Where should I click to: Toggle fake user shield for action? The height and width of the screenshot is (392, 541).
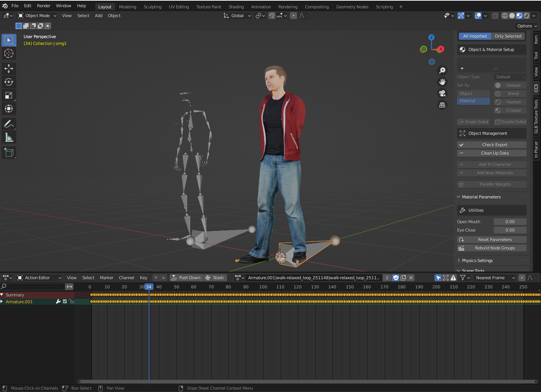click(x=396, y=278)
